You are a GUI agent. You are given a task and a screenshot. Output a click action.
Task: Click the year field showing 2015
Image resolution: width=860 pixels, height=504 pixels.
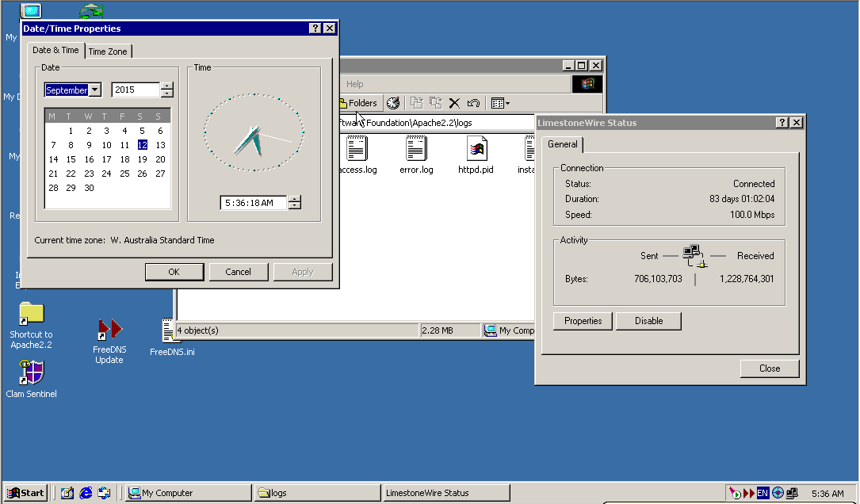pyautogui.click(x=135, y=90)
